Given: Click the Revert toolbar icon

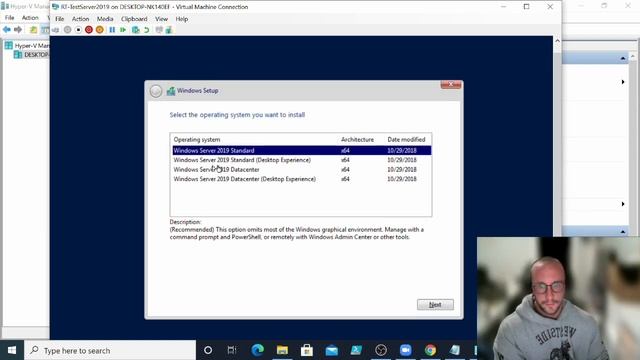Looking at the screenshot, I should point(147,30).
